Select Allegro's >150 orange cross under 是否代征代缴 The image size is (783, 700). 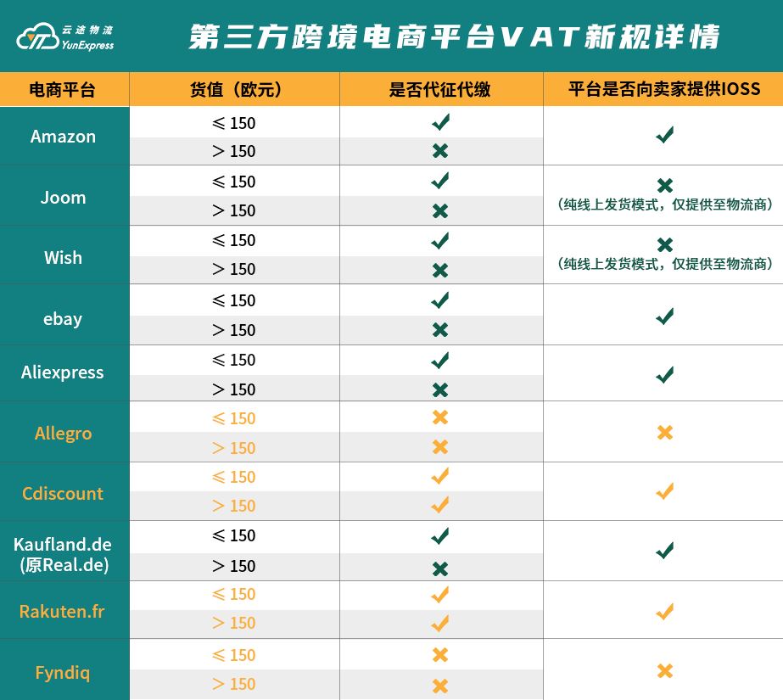[440, 446]
